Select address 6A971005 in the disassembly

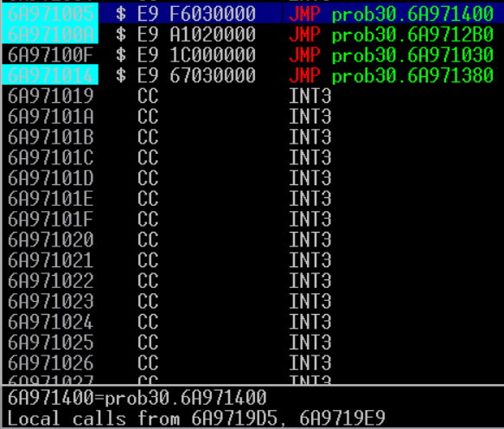pyautogui.click(x=50, y=14)
